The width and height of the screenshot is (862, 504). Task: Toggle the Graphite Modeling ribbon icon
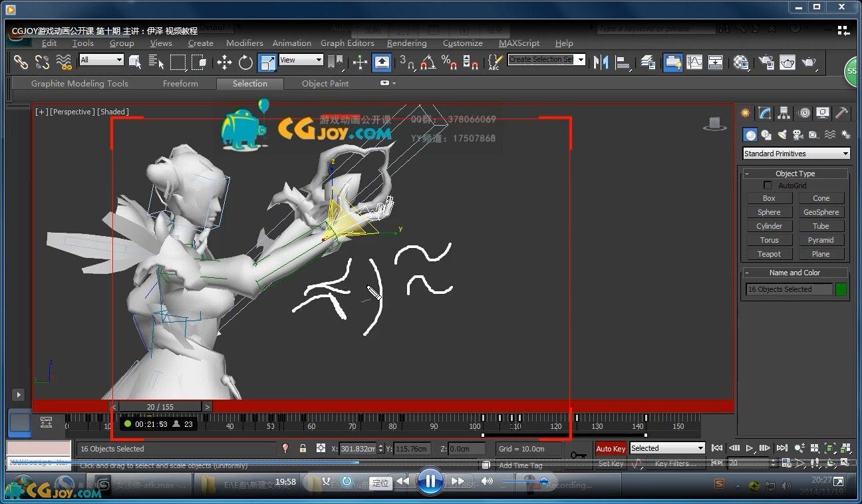(x=672, y=62)
